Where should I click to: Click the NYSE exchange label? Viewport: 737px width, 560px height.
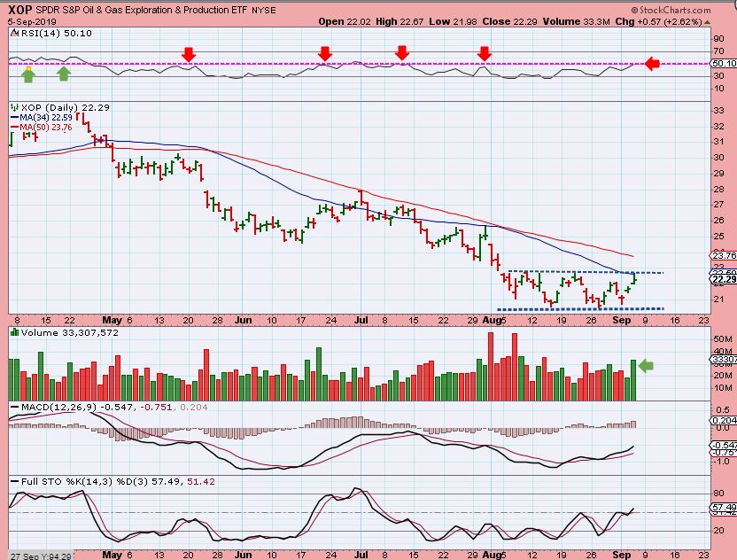point(264,11)
